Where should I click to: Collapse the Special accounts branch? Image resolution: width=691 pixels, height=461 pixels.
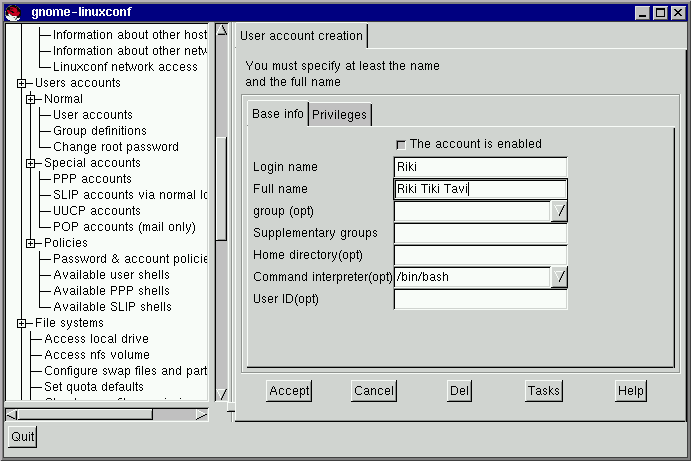[x=31, y=163]
